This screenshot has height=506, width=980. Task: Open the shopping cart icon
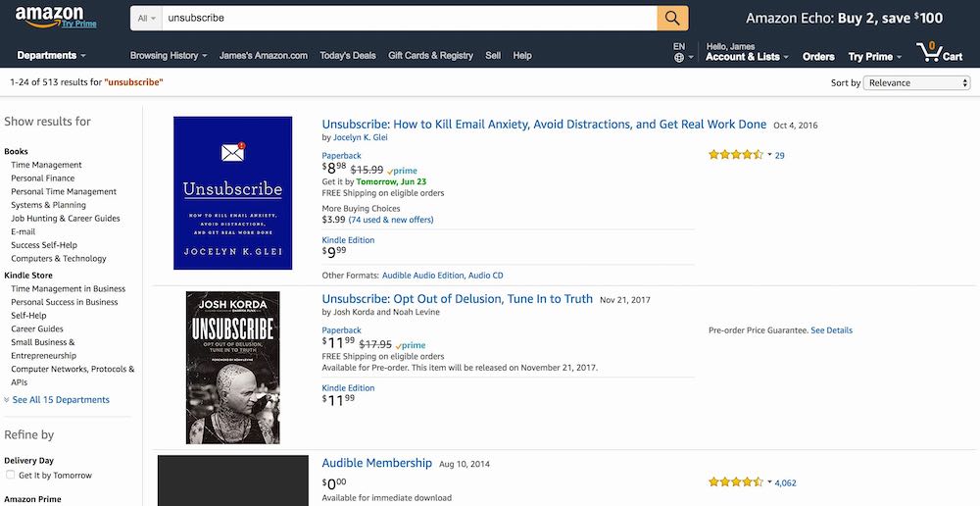938,52
